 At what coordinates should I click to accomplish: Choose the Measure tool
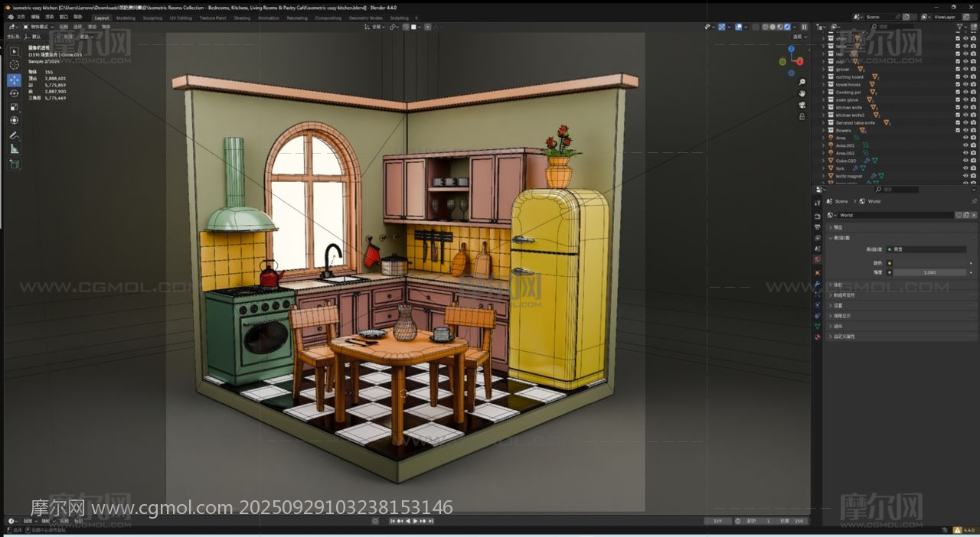pyautogui.click(x=14, y=148)
